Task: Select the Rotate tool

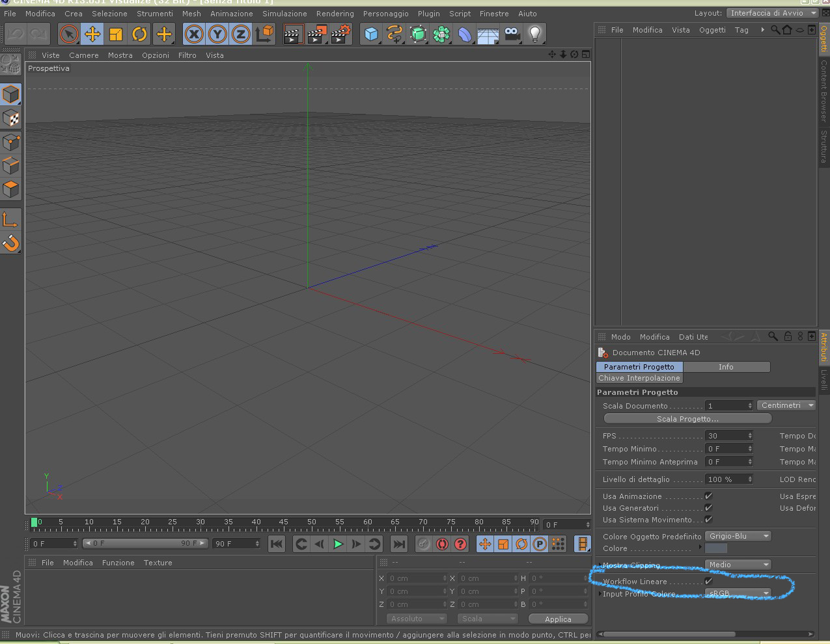Action: (139, 34)
